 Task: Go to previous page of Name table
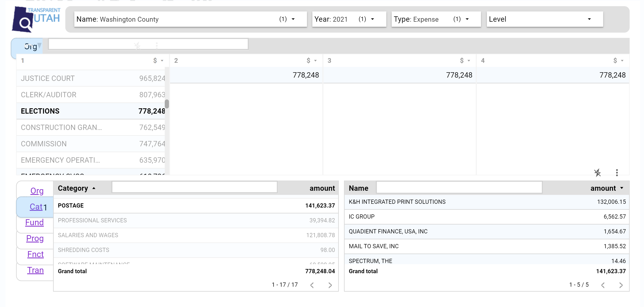pyautogui.click(x=603, y=285)
